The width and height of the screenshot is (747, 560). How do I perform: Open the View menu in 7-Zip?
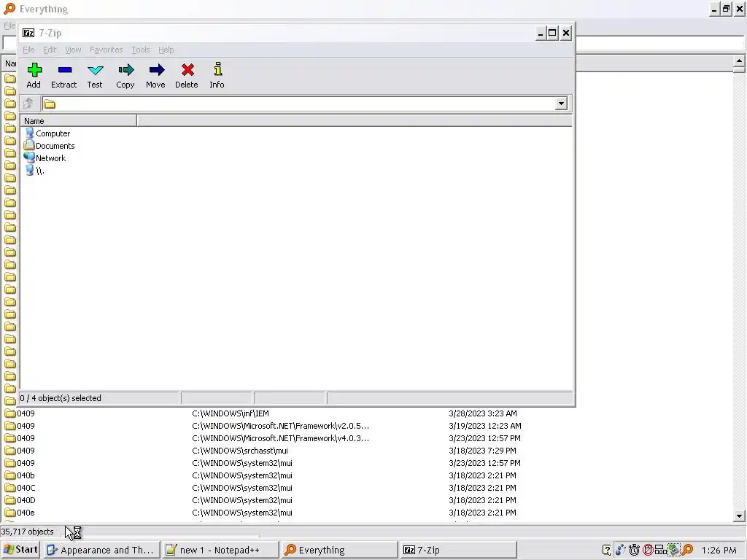73,50
